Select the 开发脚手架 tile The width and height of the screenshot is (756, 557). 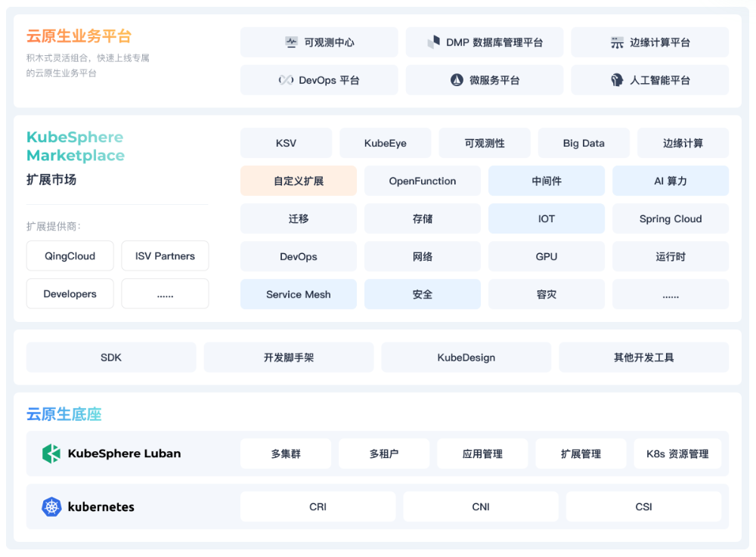(x=288, y=357)
